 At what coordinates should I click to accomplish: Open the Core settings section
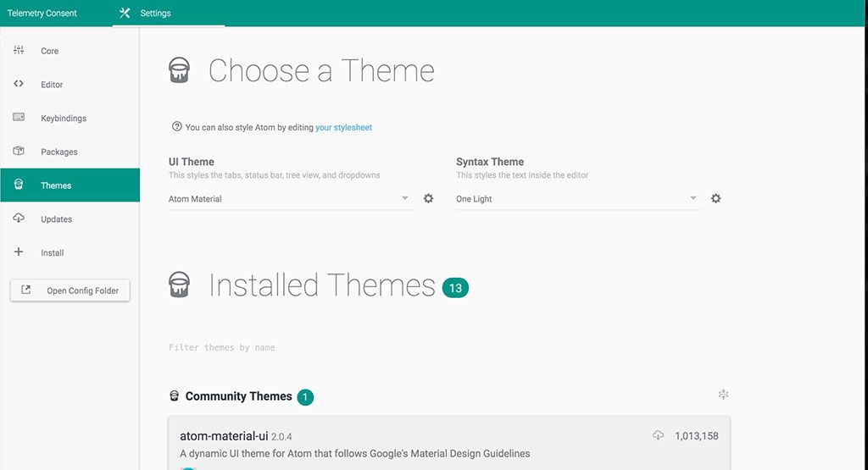pyautogui.click(x=70, y=51)
